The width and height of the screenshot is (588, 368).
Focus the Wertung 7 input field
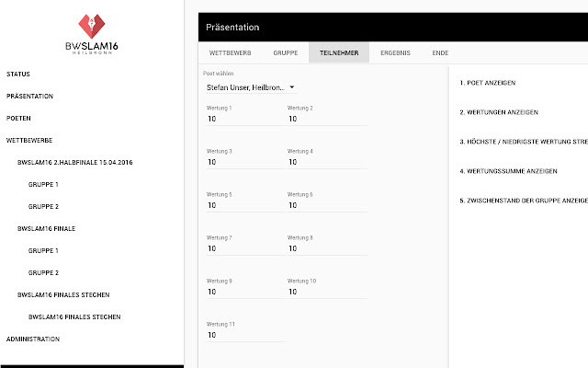click(x=246, y=248)
